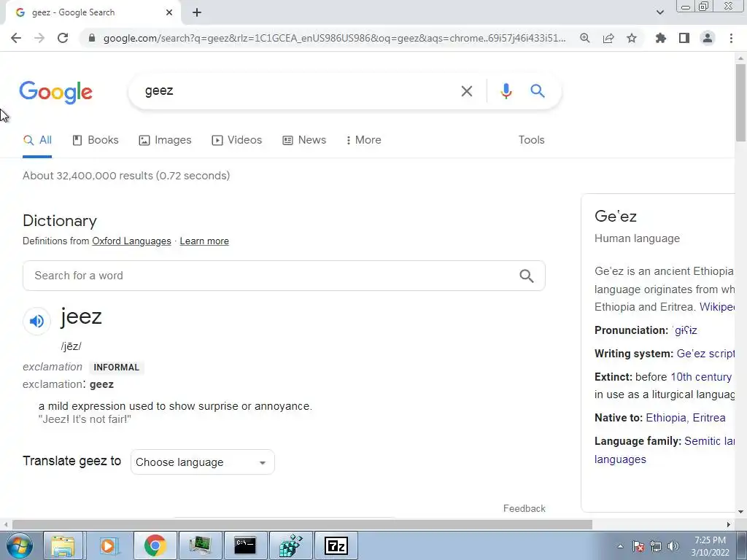Open the Wikipedia link in Ge'ez panel
747x560 pixels.
[x=717, y=307]
